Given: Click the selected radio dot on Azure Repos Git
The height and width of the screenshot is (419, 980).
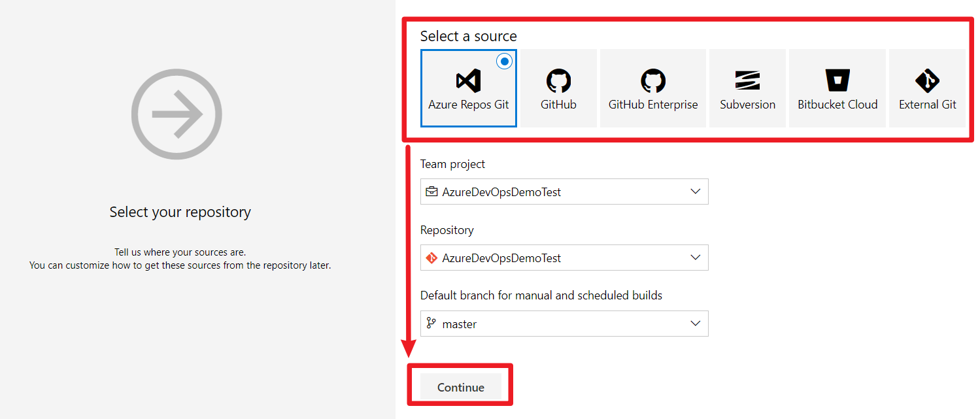Looking at the screenshot, I should pyautogui.click(x=504, y=61).
